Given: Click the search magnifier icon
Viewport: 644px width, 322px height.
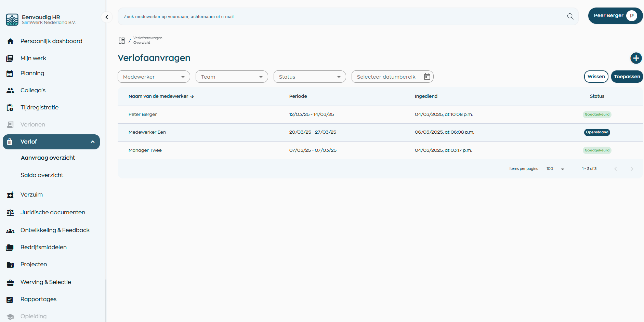Looking at the screenshot, I should [570, 16].
